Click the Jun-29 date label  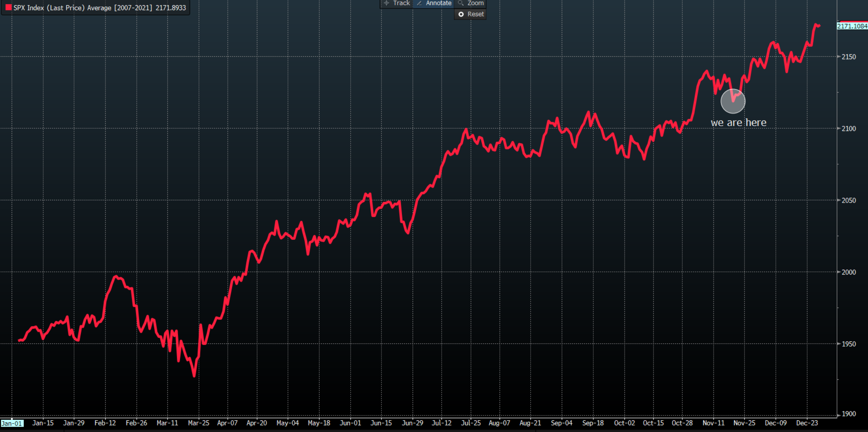click(x=413, y=423)
